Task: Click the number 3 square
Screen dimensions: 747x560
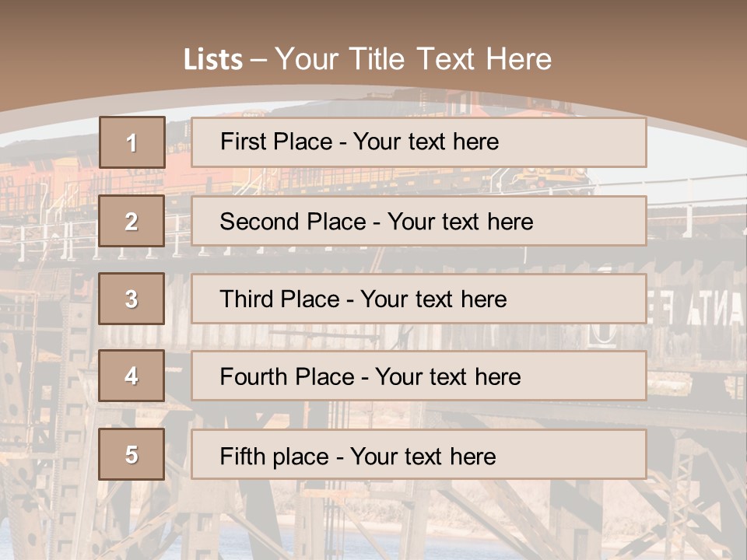Action: tap(132, 299)
